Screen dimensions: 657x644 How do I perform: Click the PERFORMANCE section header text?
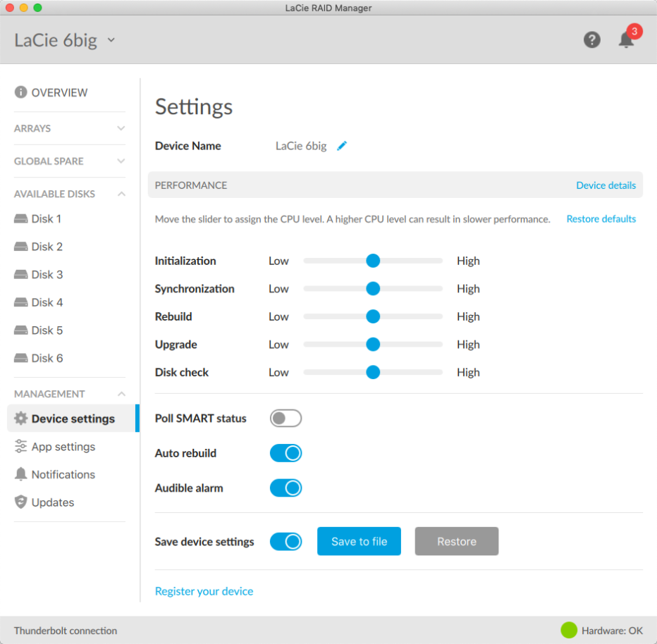[191, 185]
